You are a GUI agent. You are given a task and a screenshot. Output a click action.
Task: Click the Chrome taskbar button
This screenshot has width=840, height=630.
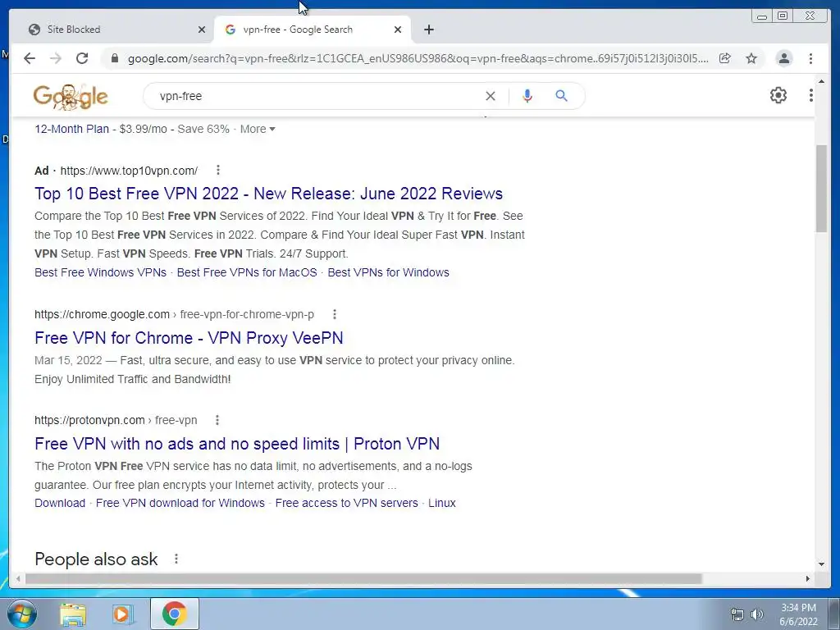pyautogui.click(x=175, y=614)
